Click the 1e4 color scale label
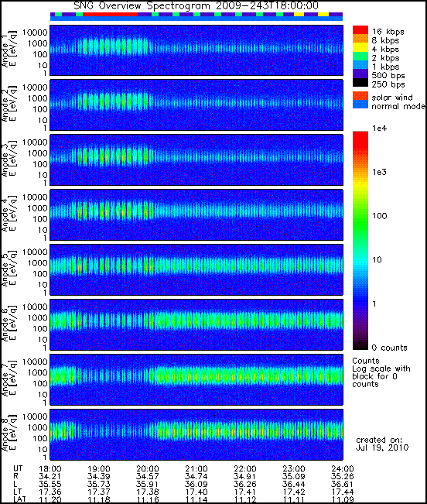Screen dimensions: 427x504 [x=379, y=129]
